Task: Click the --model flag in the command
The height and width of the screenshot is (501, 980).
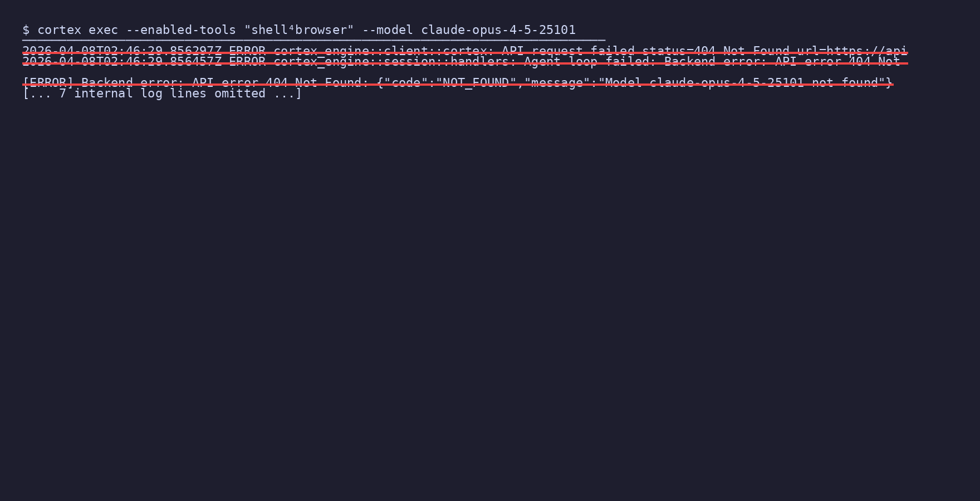Action: (x=388, y=30)
